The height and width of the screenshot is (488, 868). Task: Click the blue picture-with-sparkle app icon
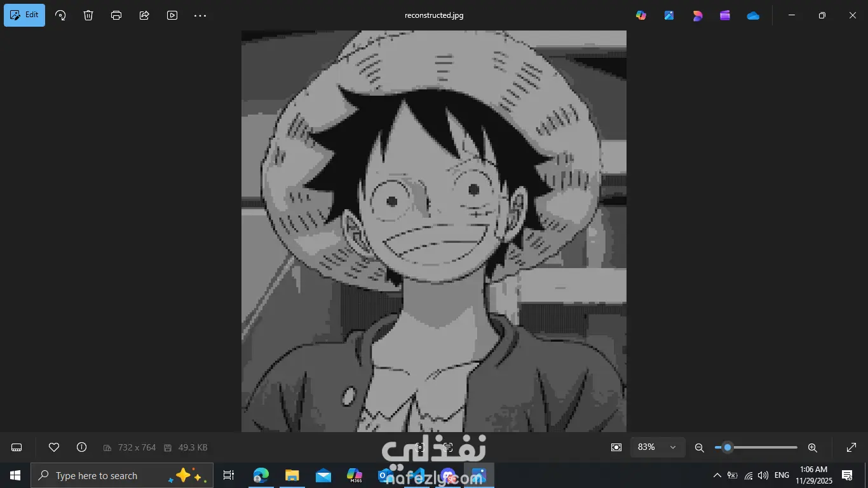tap(669, 15)
